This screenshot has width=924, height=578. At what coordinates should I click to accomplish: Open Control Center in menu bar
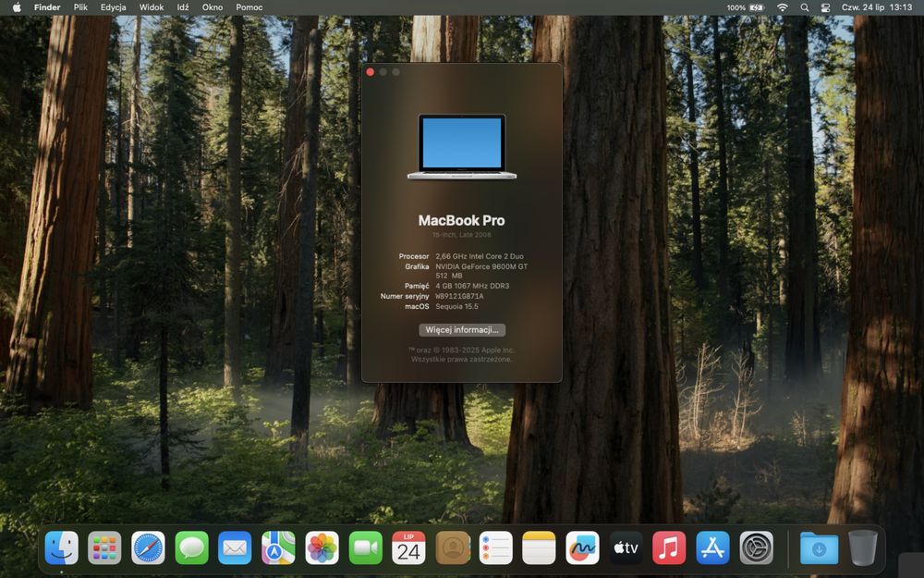click(x=825, y=7)
